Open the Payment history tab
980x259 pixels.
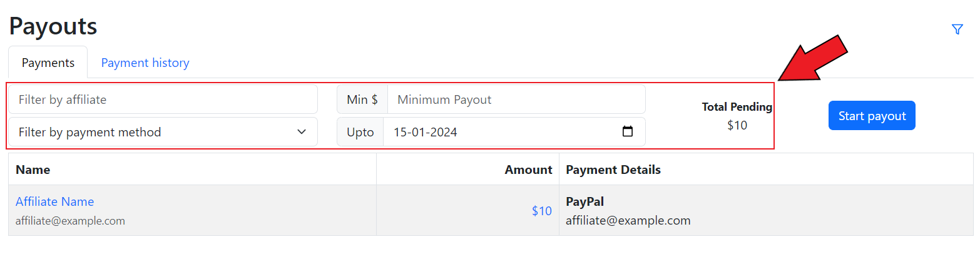coord(145,63)
